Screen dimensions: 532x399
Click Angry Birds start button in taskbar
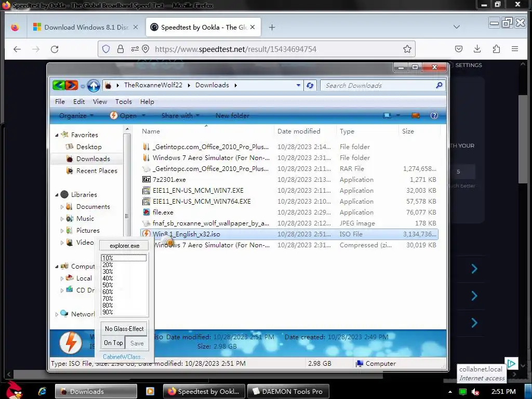pos(14,390)
